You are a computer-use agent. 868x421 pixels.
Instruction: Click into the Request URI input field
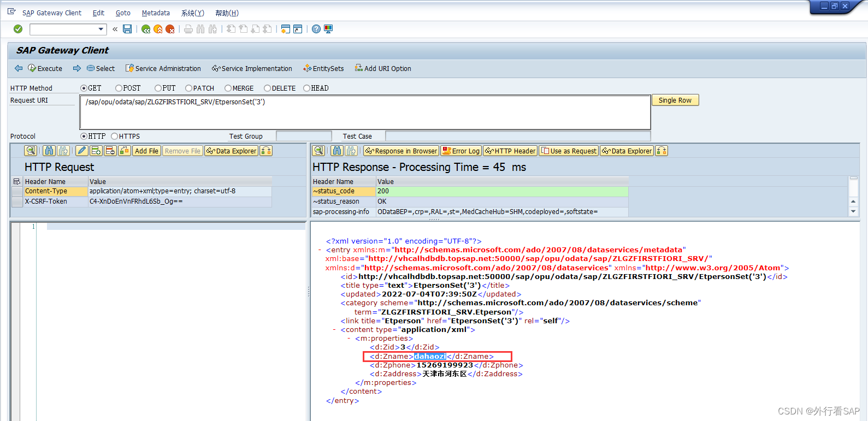coord(365,112)
